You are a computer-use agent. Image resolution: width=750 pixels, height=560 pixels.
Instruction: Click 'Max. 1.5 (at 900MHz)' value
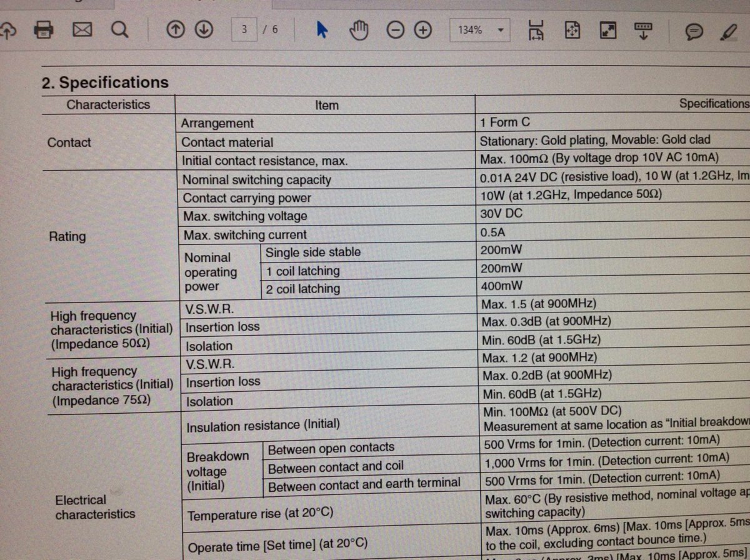539,304
